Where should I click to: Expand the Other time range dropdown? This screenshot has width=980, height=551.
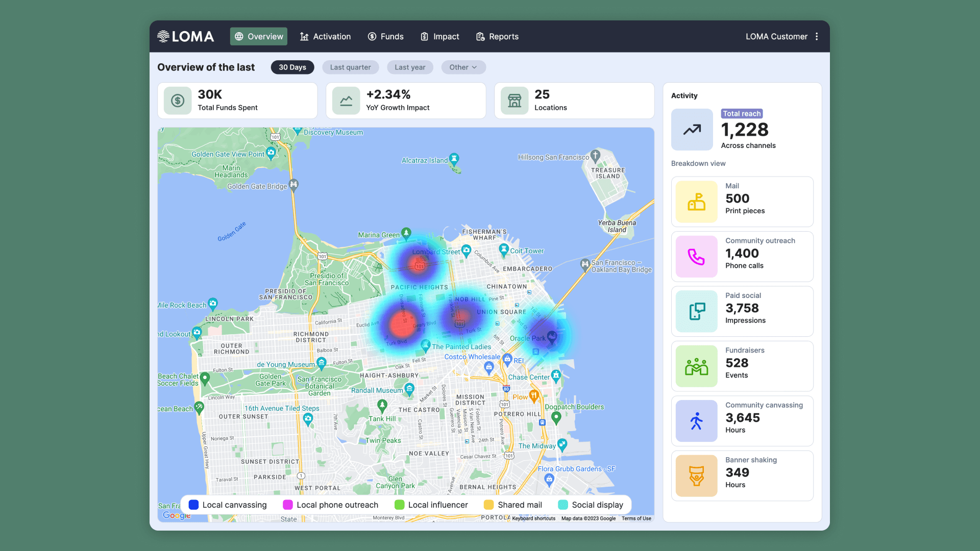(463, 67)
